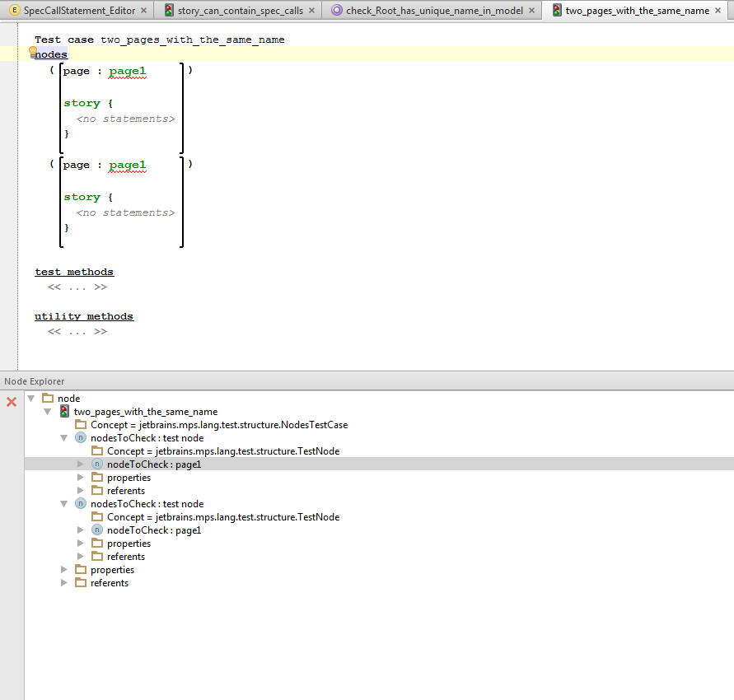The width and height of the screenshot is (734, 700).
Task: Click the first page1 name in editor
Action: click(127, 72)
